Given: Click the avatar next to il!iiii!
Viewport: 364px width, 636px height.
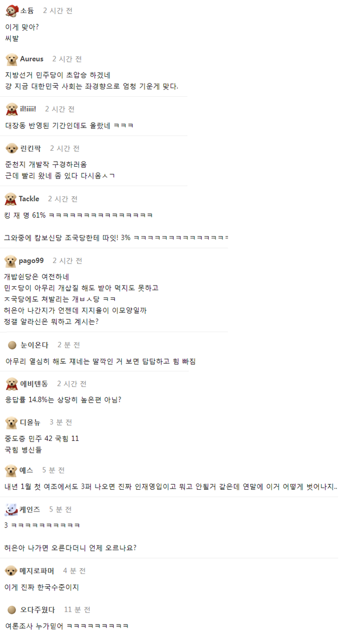Looking at the screenshot, I should (11, 109).
